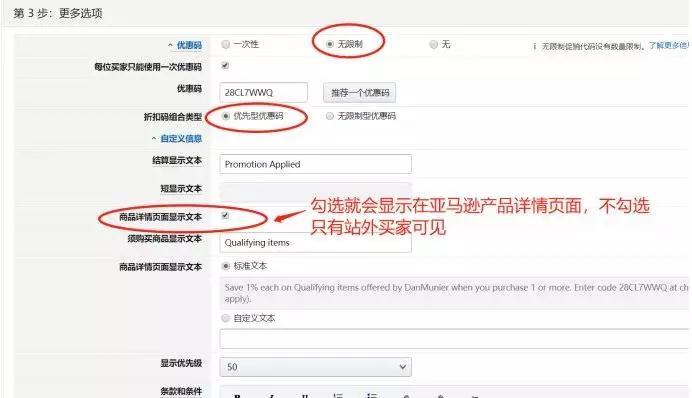
Task: Select the 一次性 coupon code option
Action: (226, 44)
